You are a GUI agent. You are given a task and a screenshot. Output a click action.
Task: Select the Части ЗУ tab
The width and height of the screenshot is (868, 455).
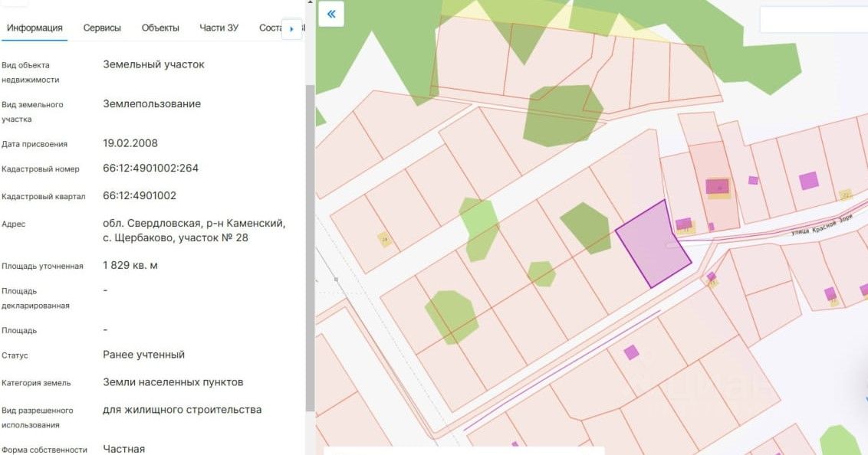pos(219,28)
